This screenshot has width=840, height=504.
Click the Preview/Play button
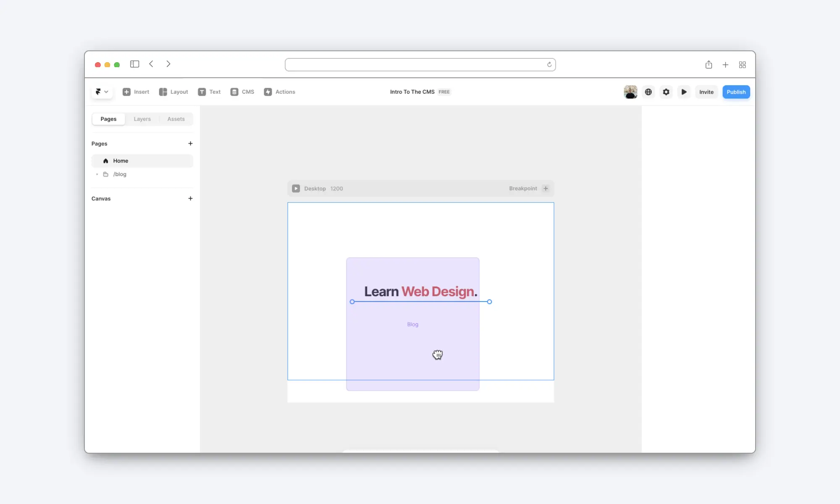tap(684, 92)
